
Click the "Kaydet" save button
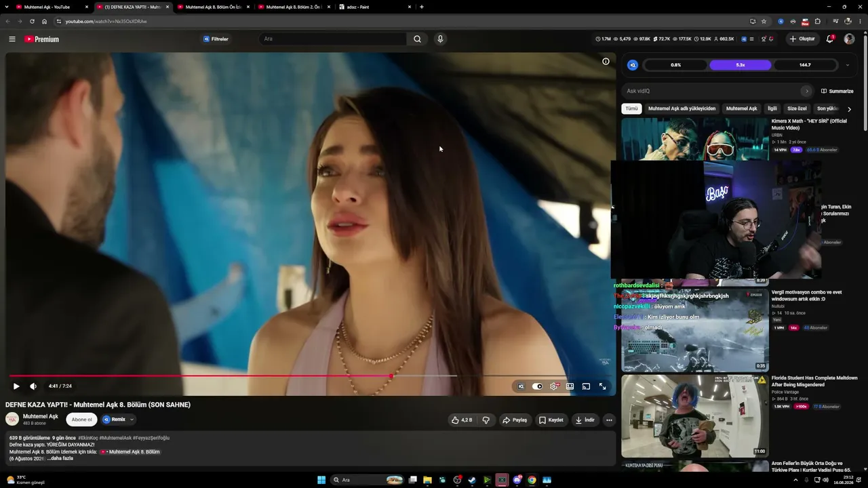pyautogui.click(x=551, y=420)
